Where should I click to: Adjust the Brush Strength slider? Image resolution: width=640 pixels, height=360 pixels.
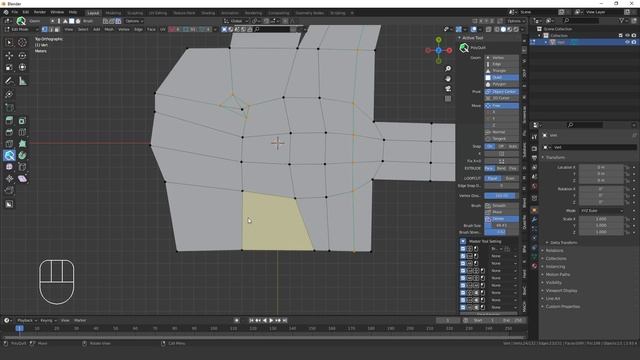502,232
